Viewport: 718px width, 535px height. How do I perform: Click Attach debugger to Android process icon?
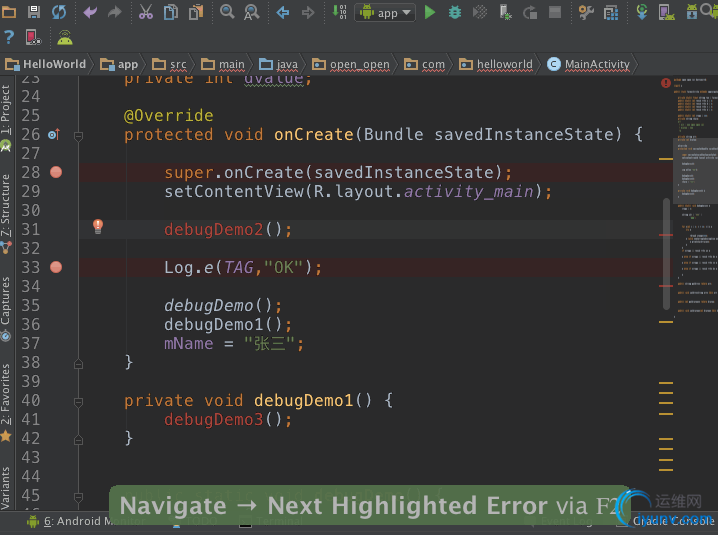[505, 12]
